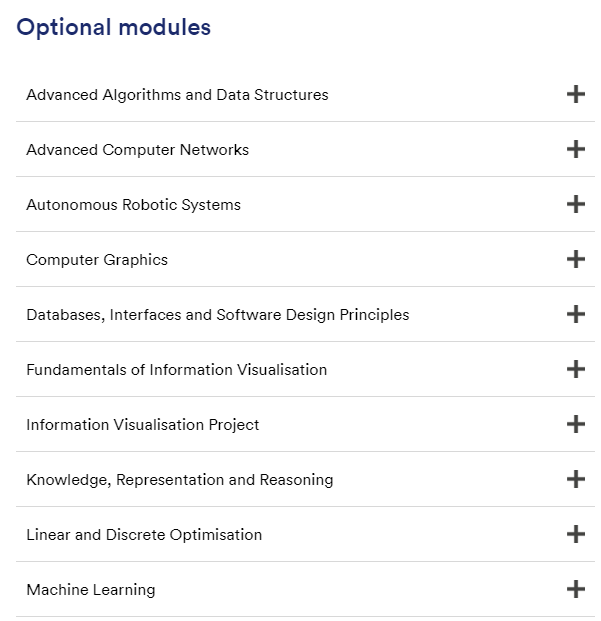The width and height of the screenshot is (601, 621).
Task: Click plus icon next to Information Visualisation Project
Action: (575, 425)
